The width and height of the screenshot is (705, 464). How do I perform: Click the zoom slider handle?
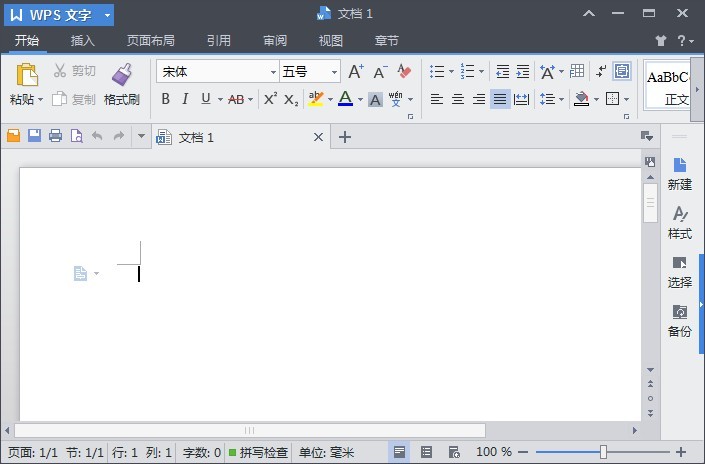click(603, 452)
